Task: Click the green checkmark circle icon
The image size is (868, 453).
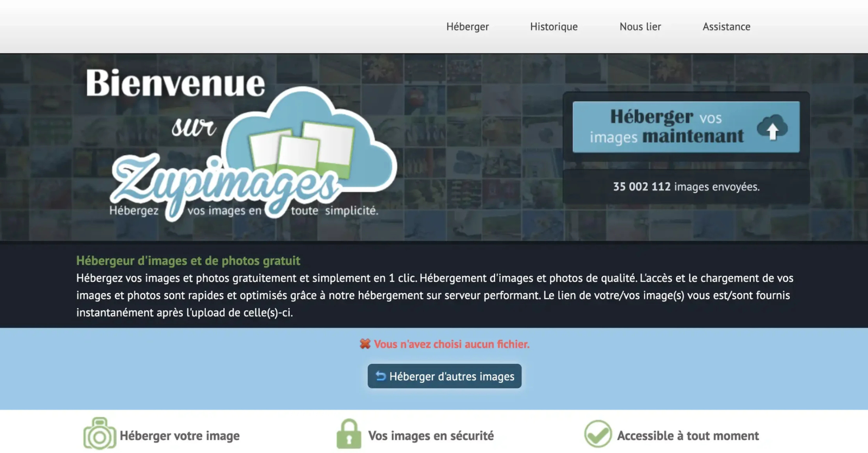Action: [598, 434]
